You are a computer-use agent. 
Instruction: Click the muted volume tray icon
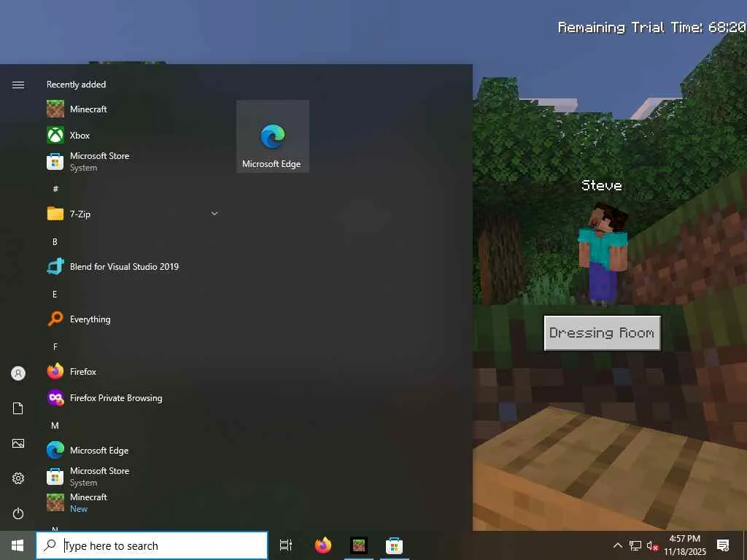tap(652, 545)
